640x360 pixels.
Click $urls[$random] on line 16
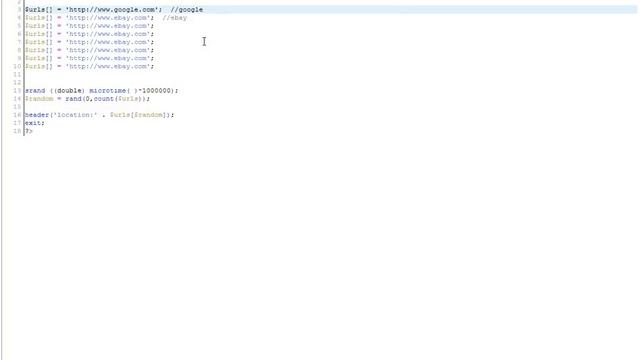tap(138, 115)
